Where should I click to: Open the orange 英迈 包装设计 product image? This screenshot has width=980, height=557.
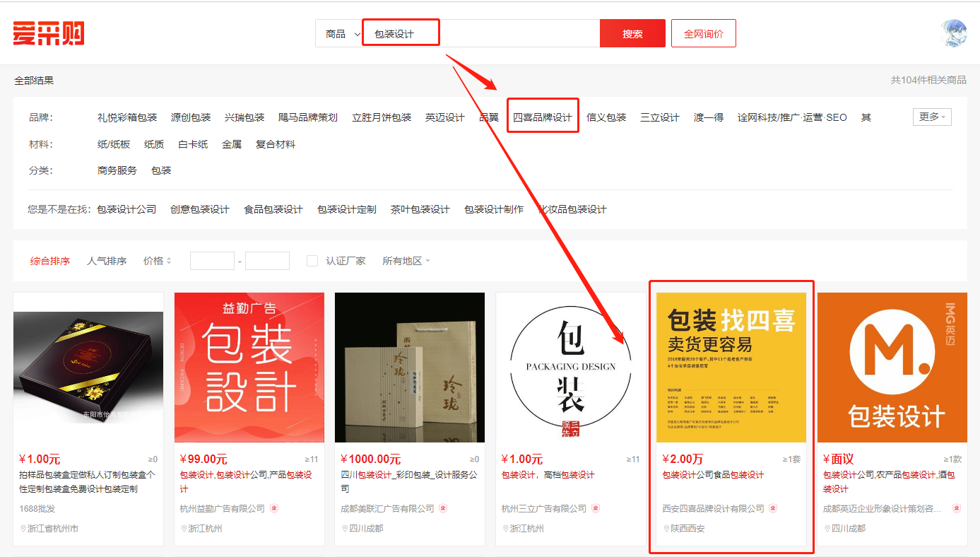pos(892,368)
